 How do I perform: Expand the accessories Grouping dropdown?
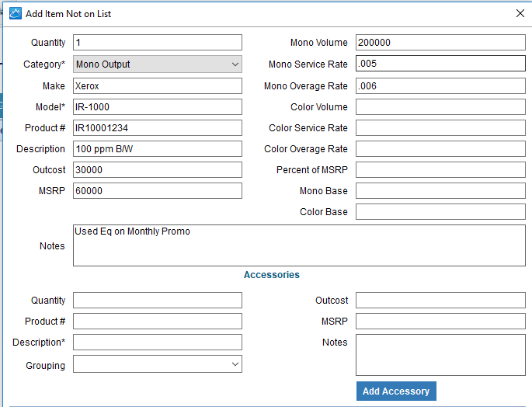(158, 364)
